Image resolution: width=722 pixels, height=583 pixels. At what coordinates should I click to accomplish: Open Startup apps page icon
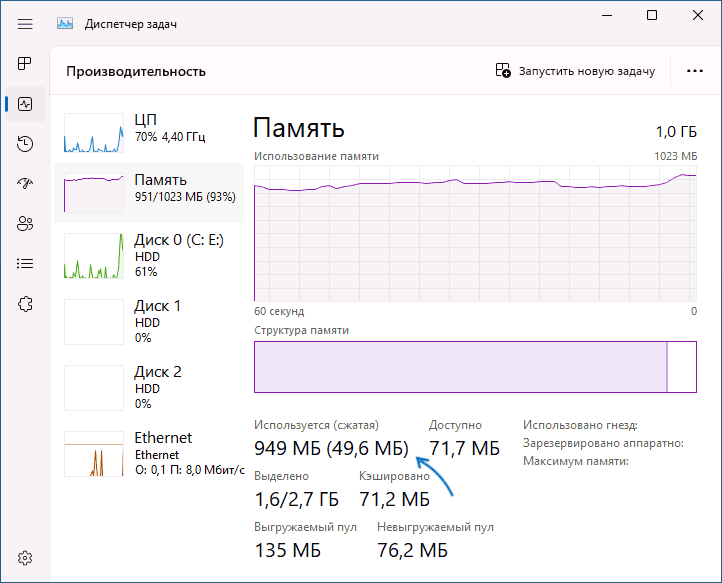(x=25, y=184)
